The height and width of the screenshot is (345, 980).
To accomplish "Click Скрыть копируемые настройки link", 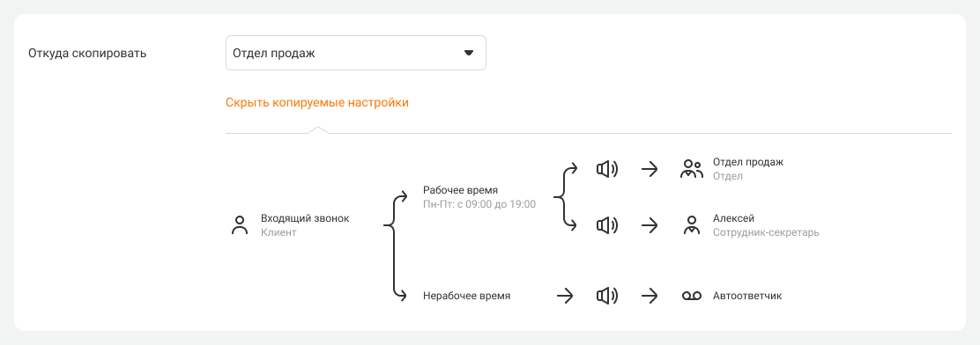I will (317, 102).
